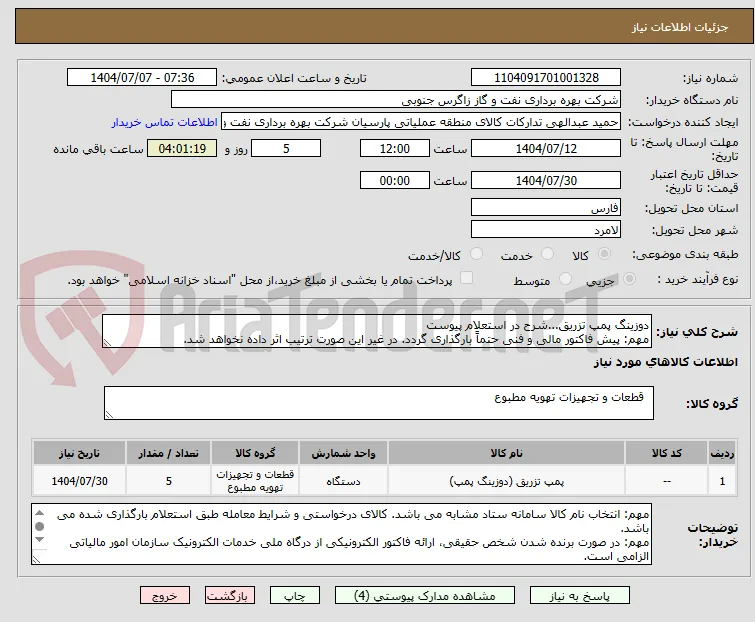
Task: Click the remaining time 04:01:19 field
Action: (182, 148)
